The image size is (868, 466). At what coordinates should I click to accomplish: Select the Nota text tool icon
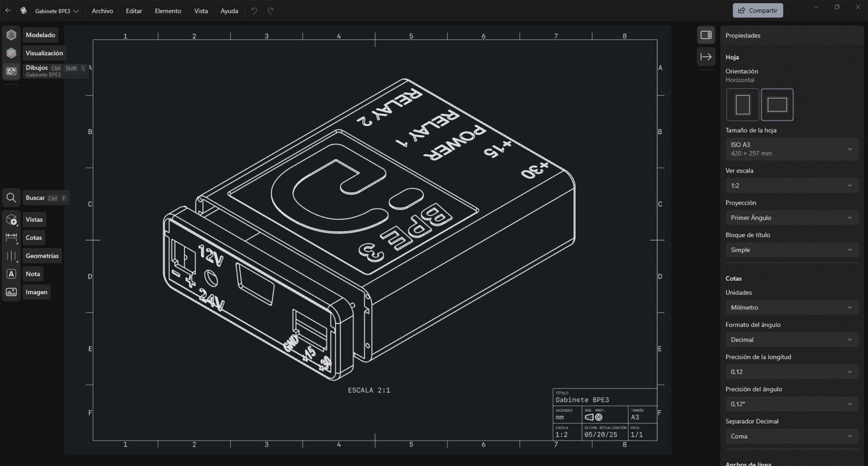pos(11,274)
